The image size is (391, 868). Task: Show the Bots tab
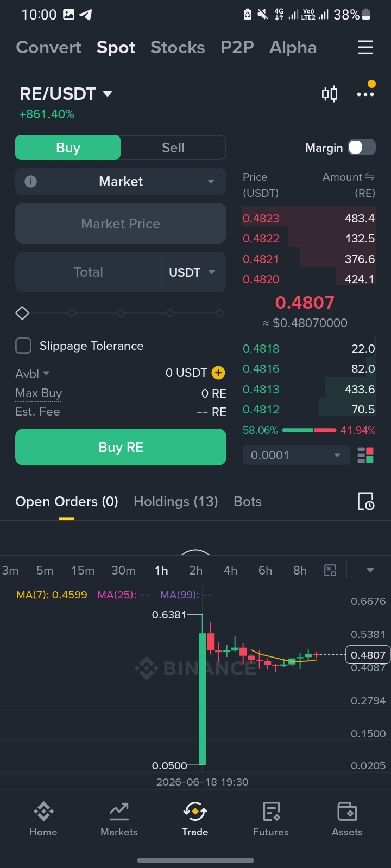tap(248, 501)
